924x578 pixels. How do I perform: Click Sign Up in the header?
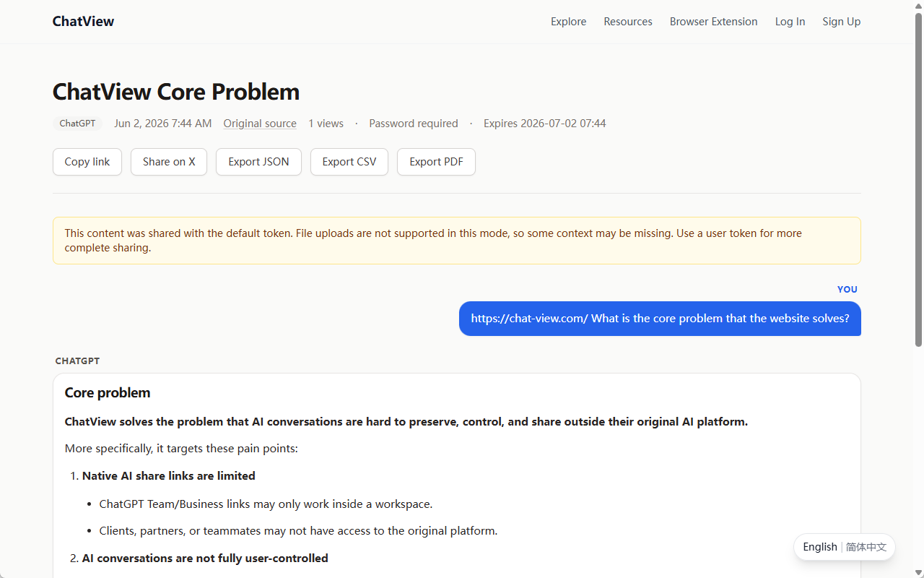841,22
